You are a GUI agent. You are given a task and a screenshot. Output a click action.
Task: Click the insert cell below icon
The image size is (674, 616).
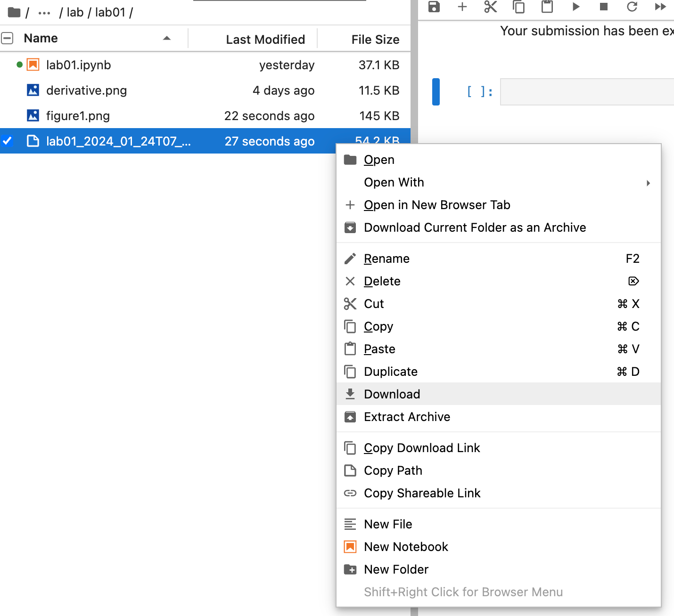(462, 7)
